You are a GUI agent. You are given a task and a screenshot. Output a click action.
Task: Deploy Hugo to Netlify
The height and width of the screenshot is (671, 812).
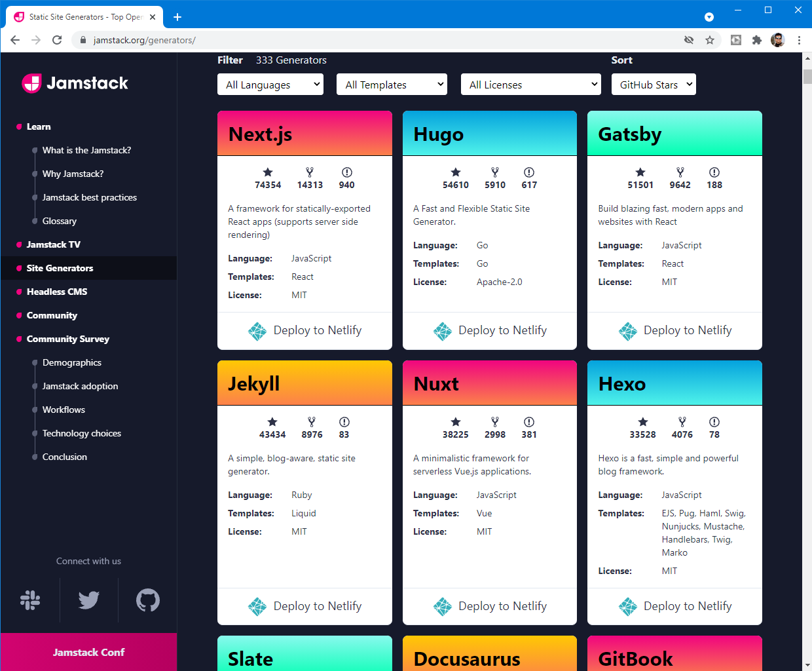click(490, 330)
